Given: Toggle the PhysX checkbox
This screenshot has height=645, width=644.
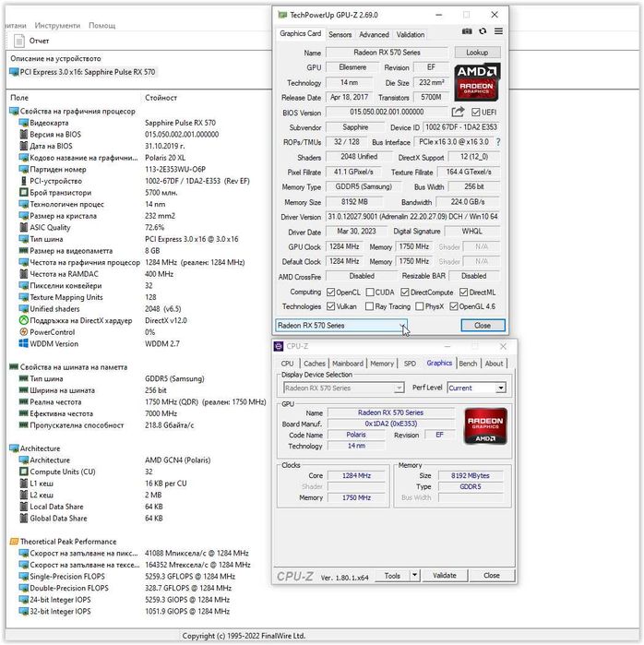Looking at the screenshot, I should point(420,306).
